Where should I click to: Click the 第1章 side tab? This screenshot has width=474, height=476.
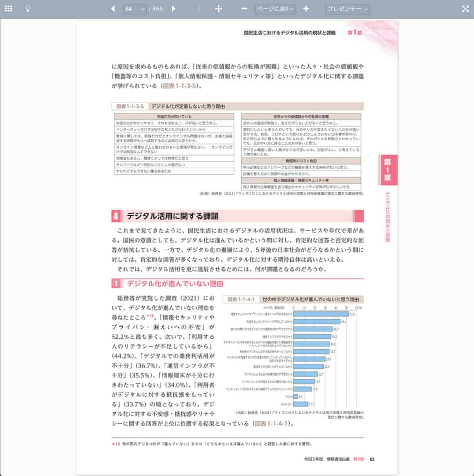click(x=387, y=170)
